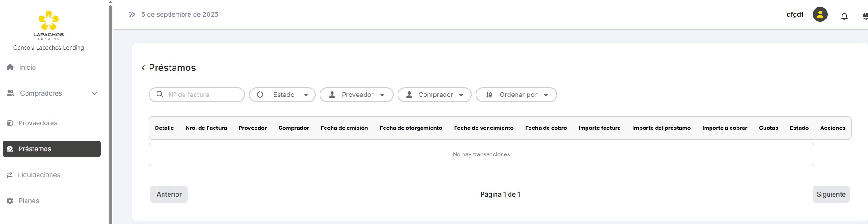Screen dimensions: 868x224
Task: Click the Liquidaciones swap arrows icon
Action: tap(9, 175)
